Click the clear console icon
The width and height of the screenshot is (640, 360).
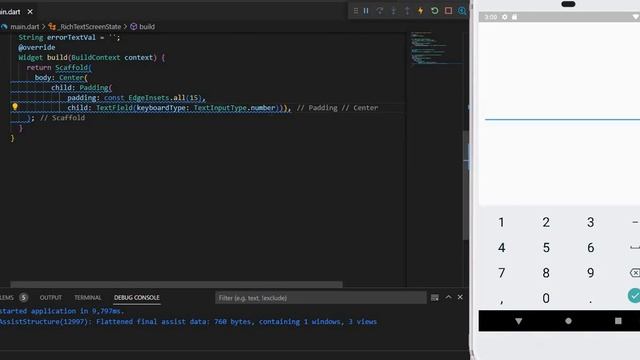pos(435,298)
